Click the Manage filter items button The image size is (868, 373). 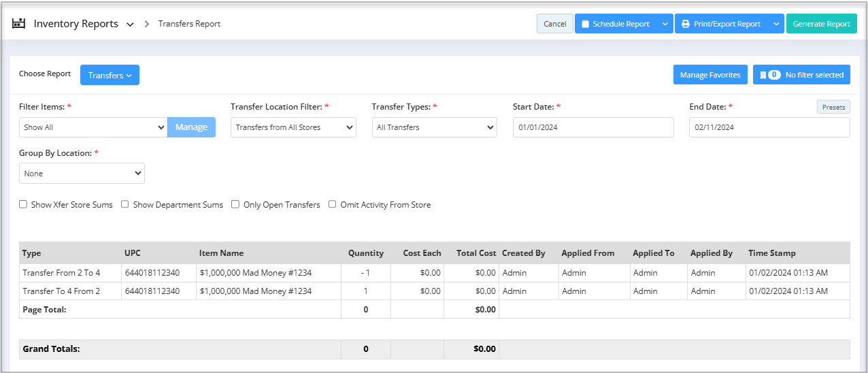tap(191, 127)
